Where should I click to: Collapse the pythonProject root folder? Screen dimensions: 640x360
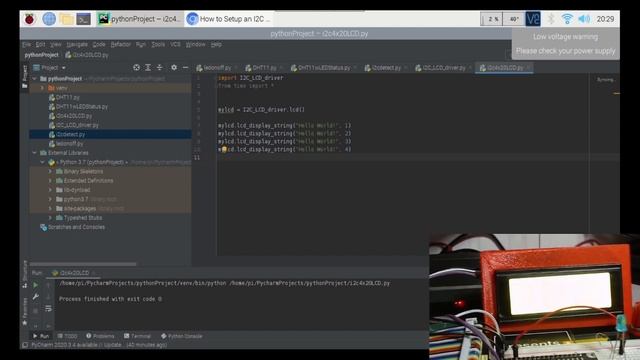(x=34, y=78)
